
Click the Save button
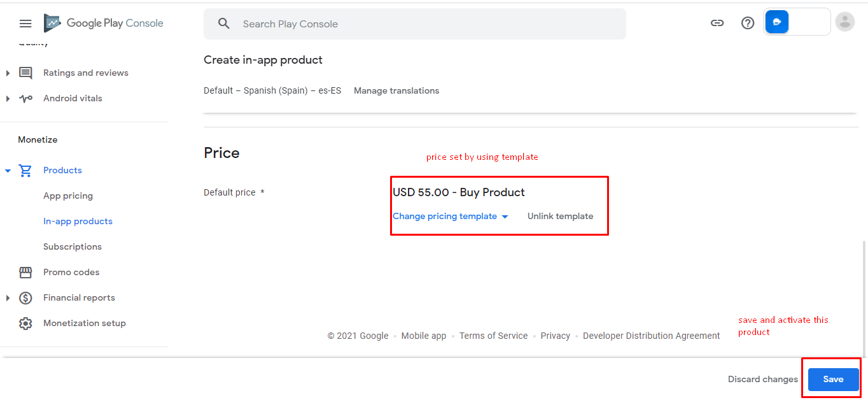[x=833, y=380]
